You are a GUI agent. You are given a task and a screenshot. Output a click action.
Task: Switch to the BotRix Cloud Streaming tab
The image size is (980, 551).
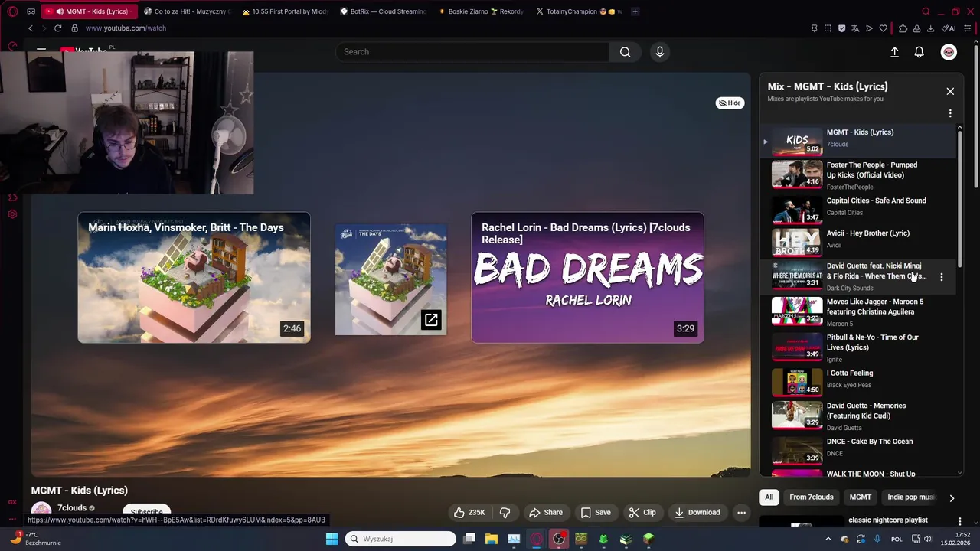(x=382, y=11)
